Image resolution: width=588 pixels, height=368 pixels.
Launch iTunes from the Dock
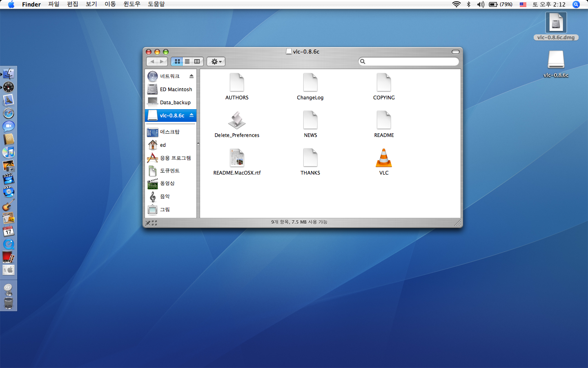(x=9, y=153)
